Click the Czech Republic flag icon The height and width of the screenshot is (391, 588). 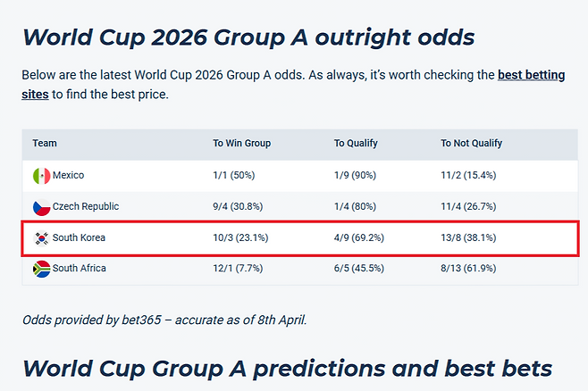[41, 206]
